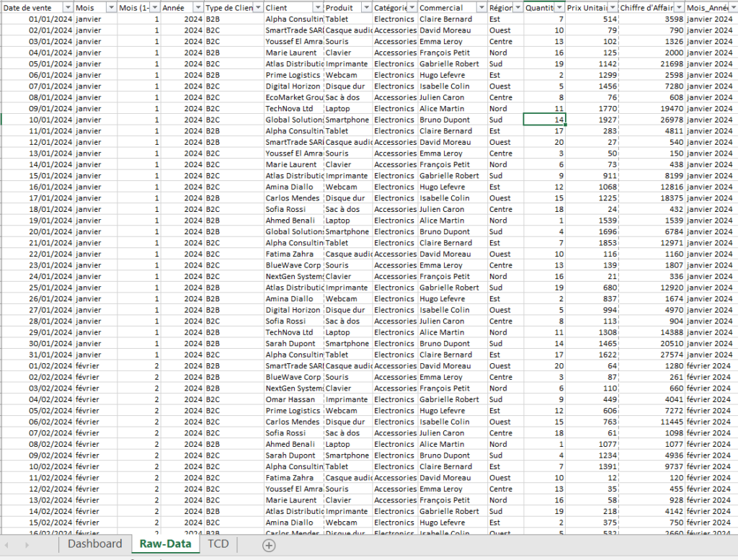Select unit price cell 1299

click(x=592, y=75)
